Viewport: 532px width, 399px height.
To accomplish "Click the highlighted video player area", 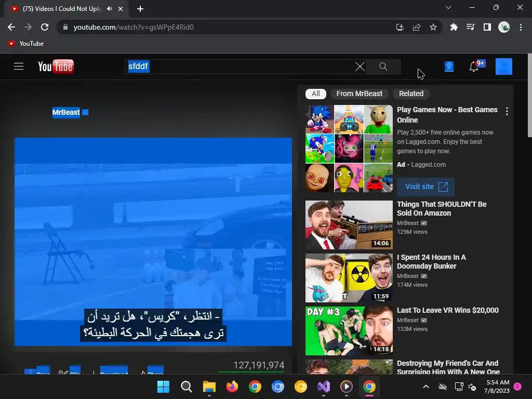I will click(x=153, y=242).
